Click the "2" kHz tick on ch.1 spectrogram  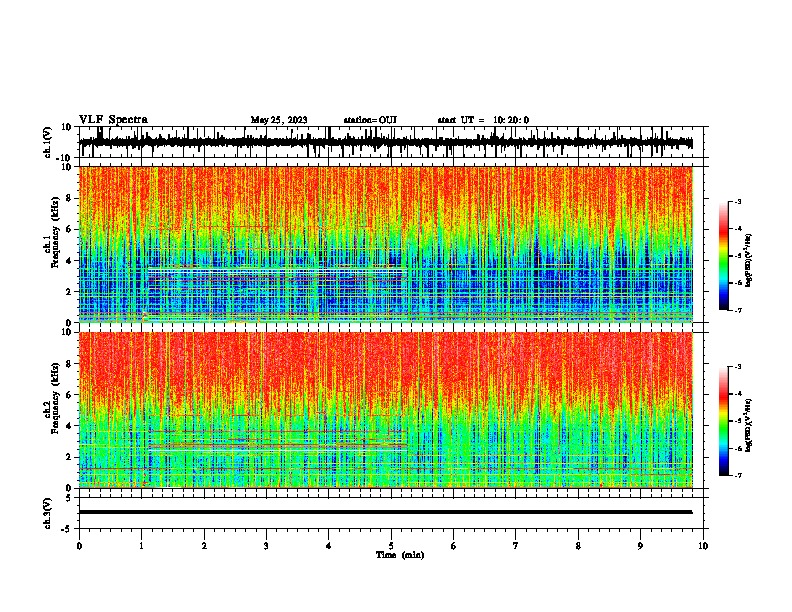pyautogui.click(x=70, y=292)
